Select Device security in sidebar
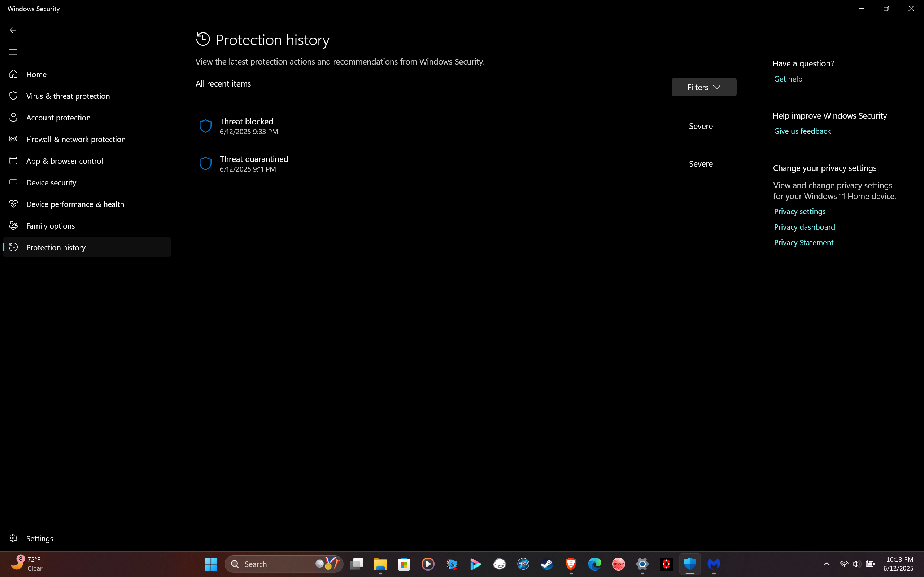 pyautogui.click(x=51, y=183)
